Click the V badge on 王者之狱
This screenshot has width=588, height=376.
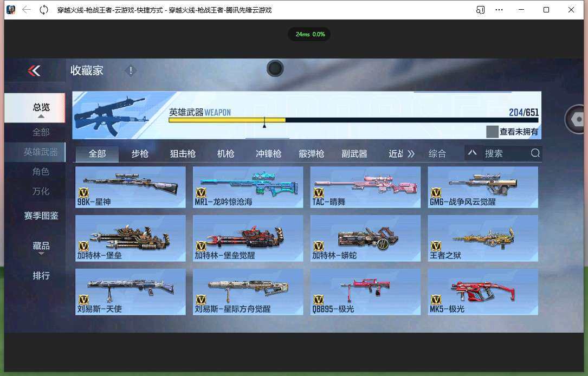click(x=436, y=247)
